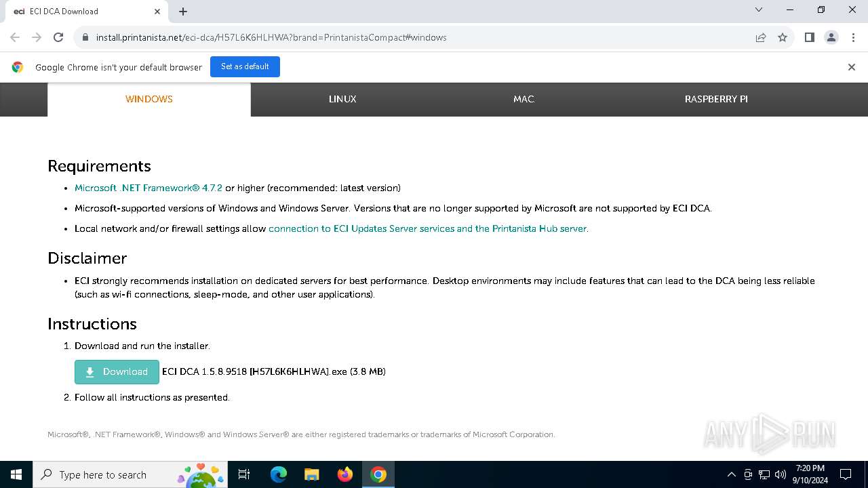Open the Chrome side panel icon
The width and height of the screenshot is (868, 488).
[x=810, y=37]
